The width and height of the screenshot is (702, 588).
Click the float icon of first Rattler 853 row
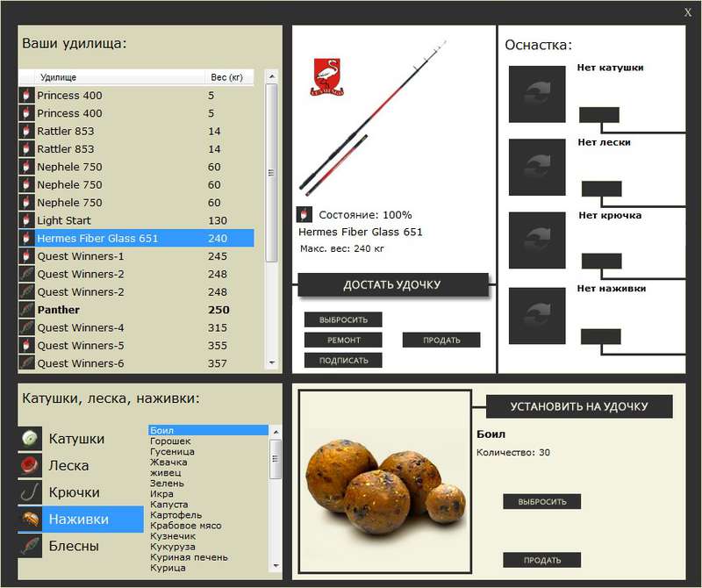26,131
